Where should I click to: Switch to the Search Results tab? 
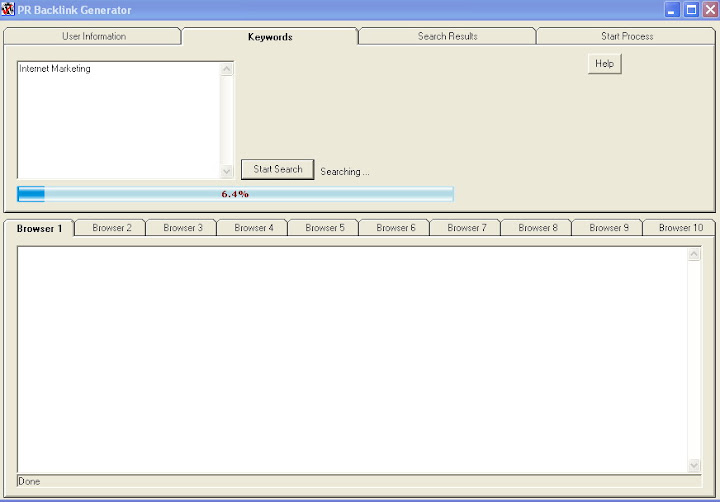tap(447, 36)
